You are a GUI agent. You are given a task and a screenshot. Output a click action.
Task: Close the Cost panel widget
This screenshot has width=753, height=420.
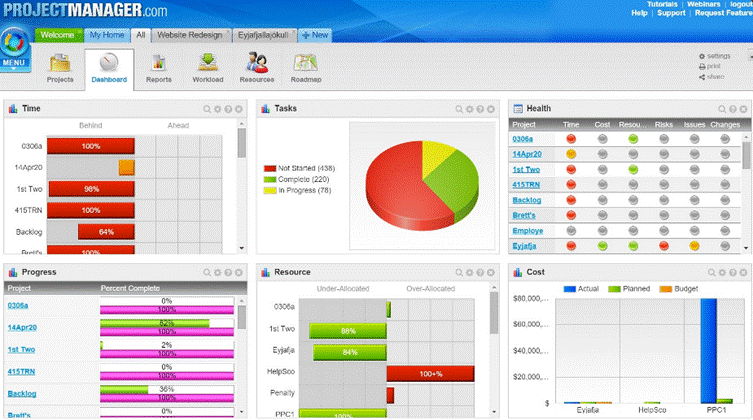[743, 273]
